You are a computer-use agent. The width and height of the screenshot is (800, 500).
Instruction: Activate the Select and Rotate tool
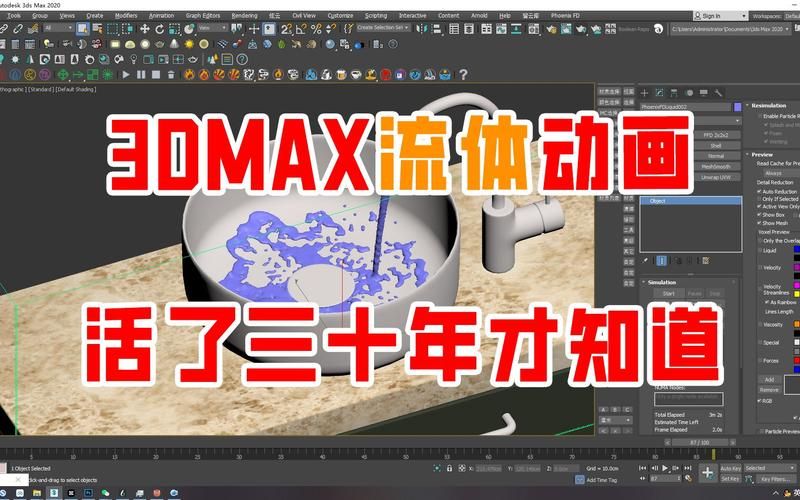click(x=160, y=29)
